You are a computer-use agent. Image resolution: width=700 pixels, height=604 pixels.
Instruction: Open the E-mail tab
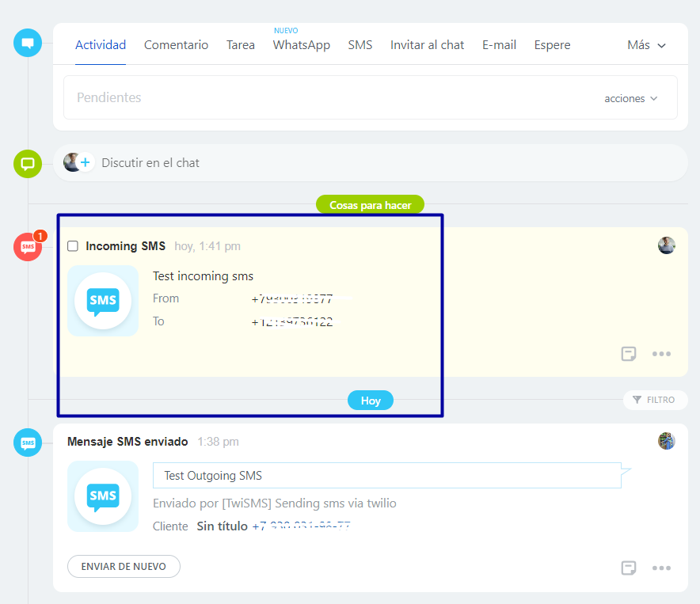(x=499, y=45)
